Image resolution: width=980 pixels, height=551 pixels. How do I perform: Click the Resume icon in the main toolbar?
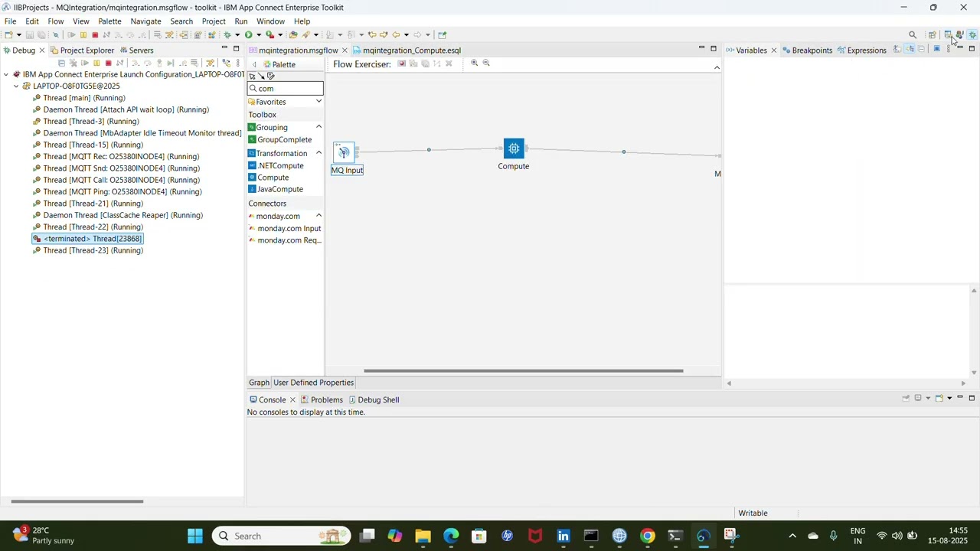(71, 35)
